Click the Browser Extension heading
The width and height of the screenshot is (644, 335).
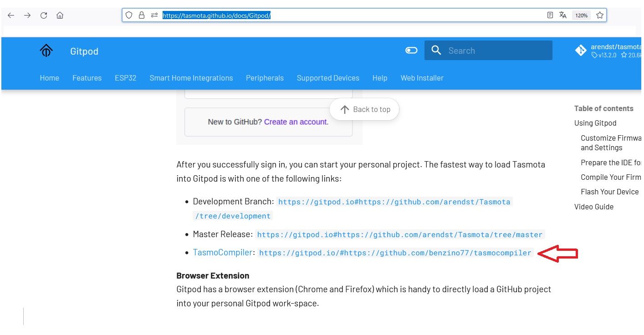(213, 275)
